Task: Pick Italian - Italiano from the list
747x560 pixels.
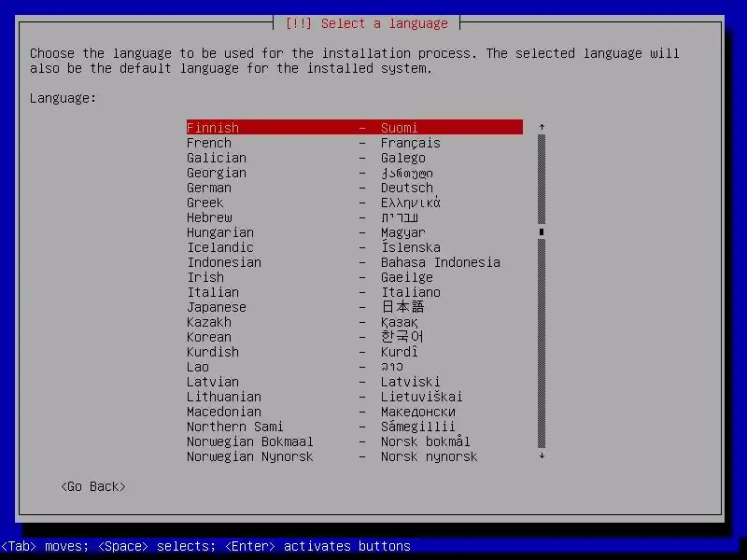Action: [x=355, y=292]
